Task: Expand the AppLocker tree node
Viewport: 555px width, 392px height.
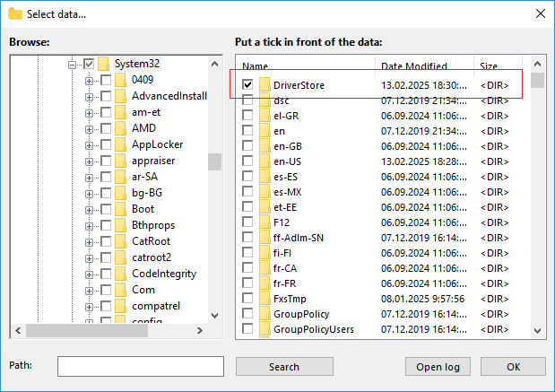Action: [89, 145]
